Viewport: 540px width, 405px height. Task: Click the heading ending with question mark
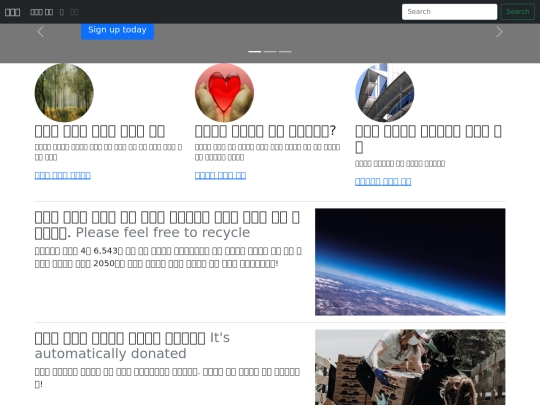point(265,131)
